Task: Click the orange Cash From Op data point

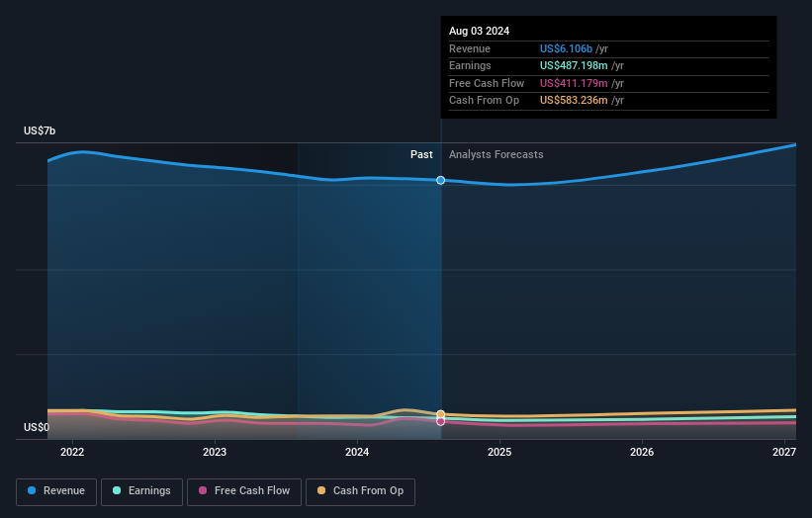Action: [x=441, y=414]
